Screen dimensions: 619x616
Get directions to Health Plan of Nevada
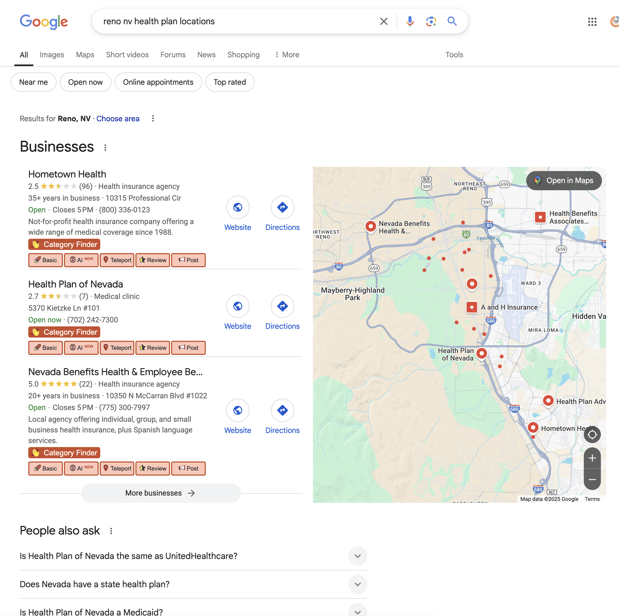pos(282,313)
